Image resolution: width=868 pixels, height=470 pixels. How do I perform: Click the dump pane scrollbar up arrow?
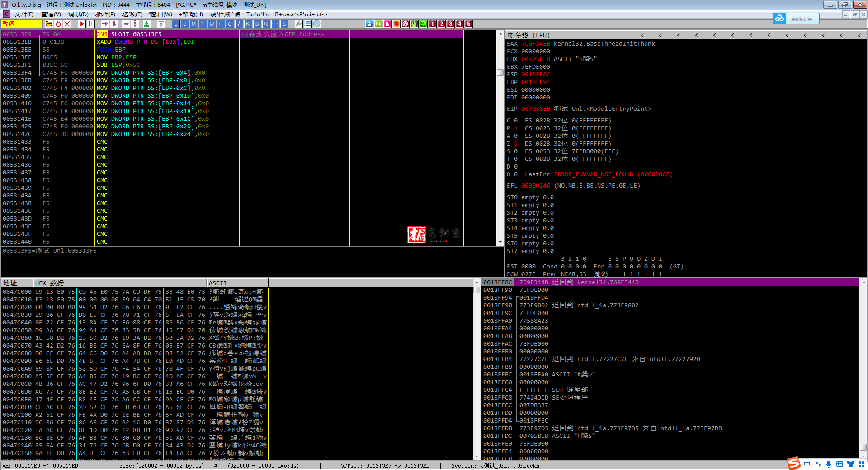(476, 282)
